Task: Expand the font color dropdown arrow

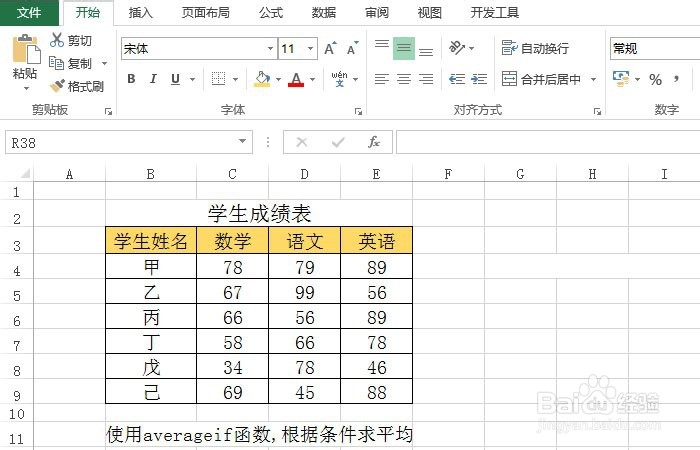Action: 312,79
